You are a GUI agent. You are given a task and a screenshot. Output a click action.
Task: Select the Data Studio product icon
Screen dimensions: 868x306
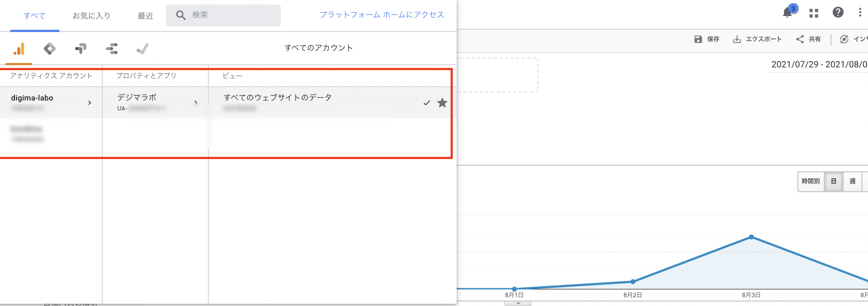click(112, 49)
